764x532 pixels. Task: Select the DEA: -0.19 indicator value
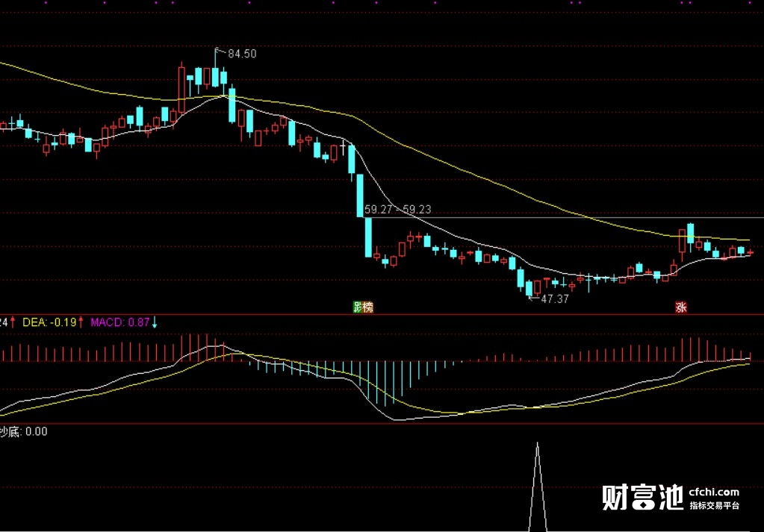coord(49,322)
